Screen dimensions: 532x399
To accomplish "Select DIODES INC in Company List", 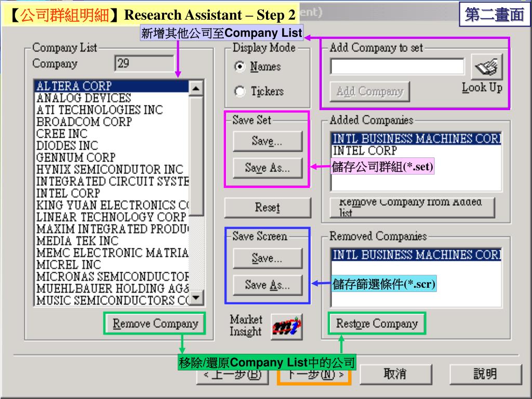I will [112, 145].
